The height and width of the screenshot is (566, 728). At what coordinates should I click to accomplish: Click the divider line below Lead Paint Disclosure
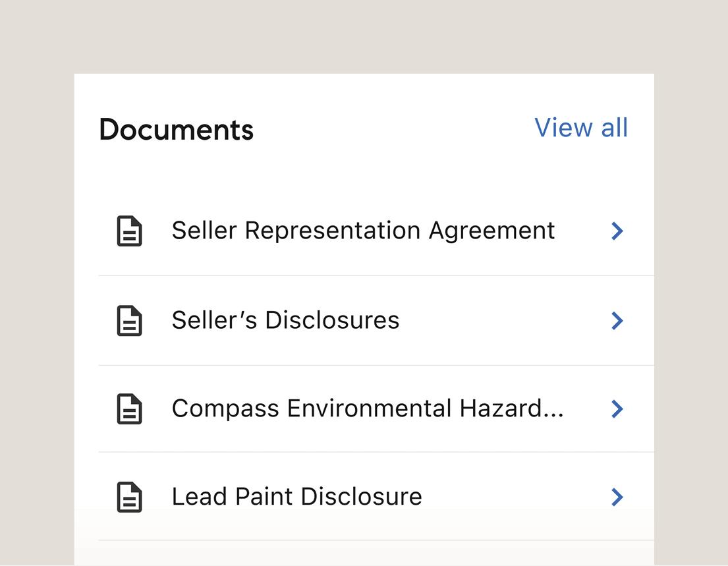pyautogui.click(x=376, y=540)
